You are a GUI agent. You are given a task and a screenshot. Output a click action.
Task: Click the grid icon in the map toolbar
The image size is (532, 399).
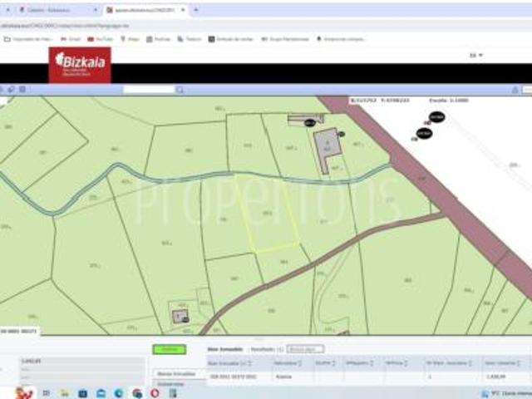tap(22, 90)
